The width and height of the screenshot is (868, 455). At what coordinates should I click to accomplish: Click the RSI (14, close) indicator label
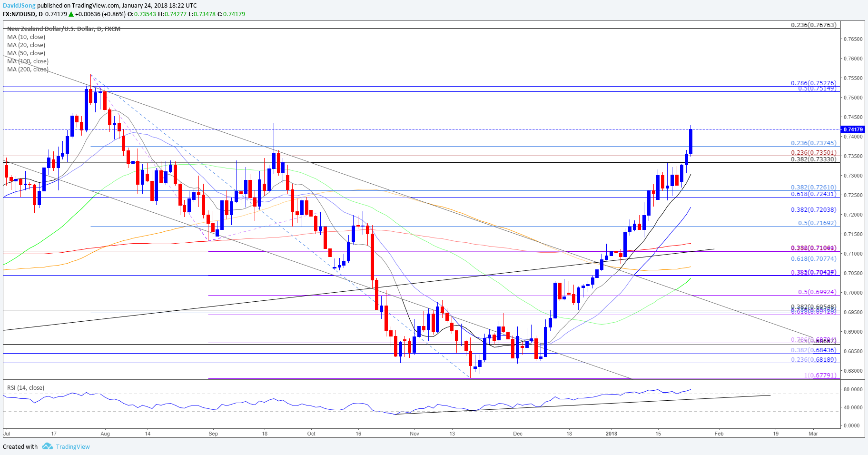(x=26, y=388)
